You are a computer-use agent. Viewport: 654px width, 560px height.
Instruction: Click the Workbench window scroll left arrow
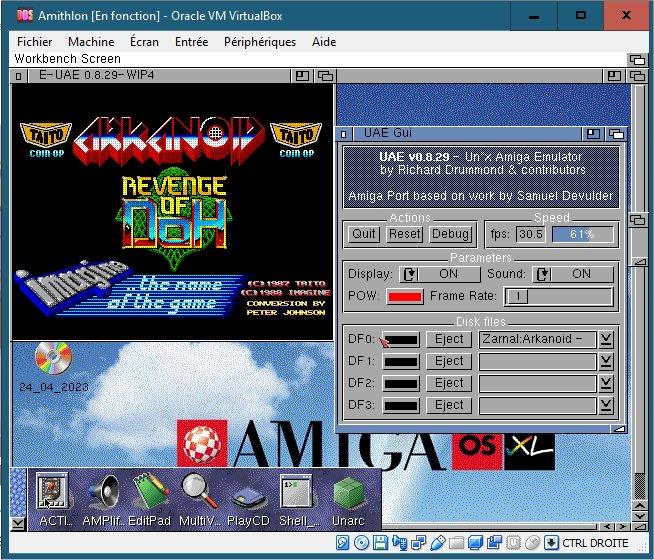coord(608,527)
